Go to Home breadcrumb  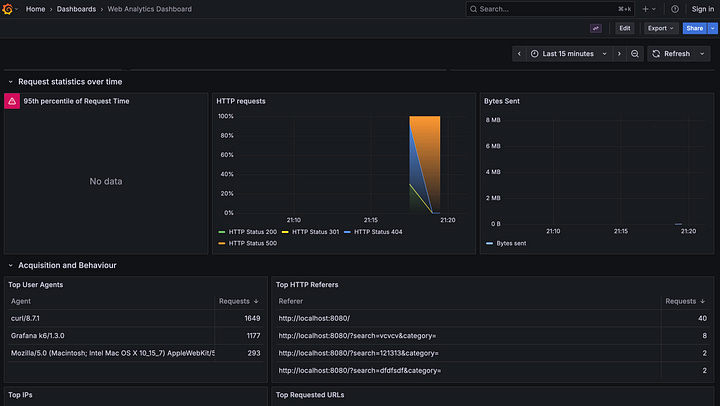click(x=35, y=9)
